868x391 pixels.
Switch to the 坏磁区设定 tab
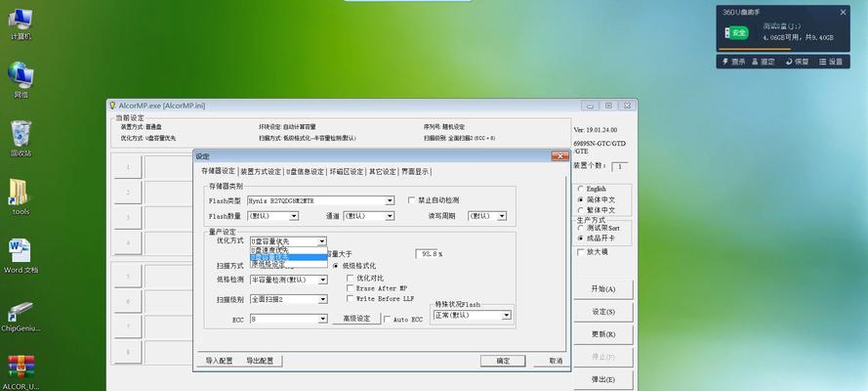coord(347,172)
